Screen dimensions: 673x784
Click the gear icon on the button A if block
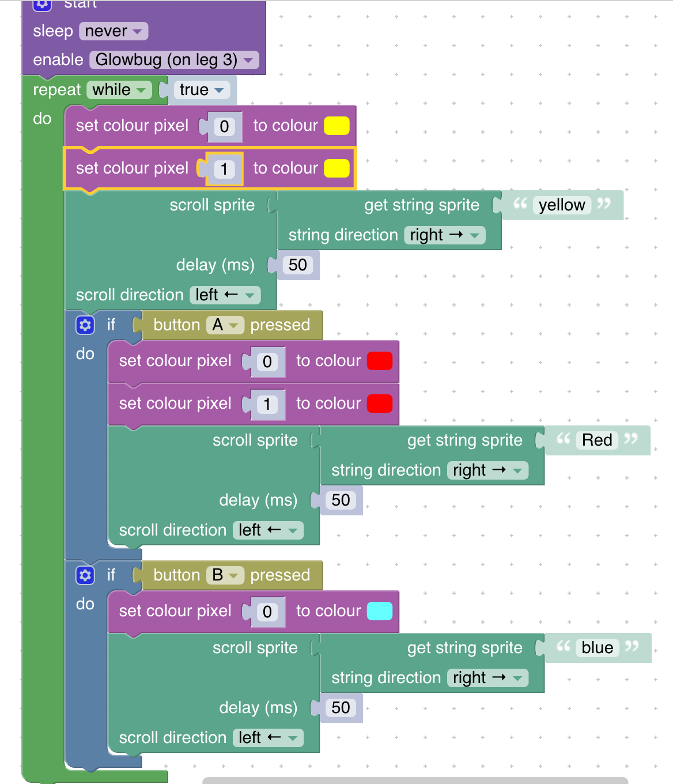coord(85,325)
